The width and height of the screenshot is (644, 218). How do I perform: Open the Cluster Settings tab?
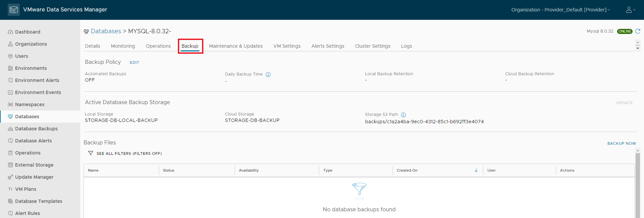tap(373, 46)
